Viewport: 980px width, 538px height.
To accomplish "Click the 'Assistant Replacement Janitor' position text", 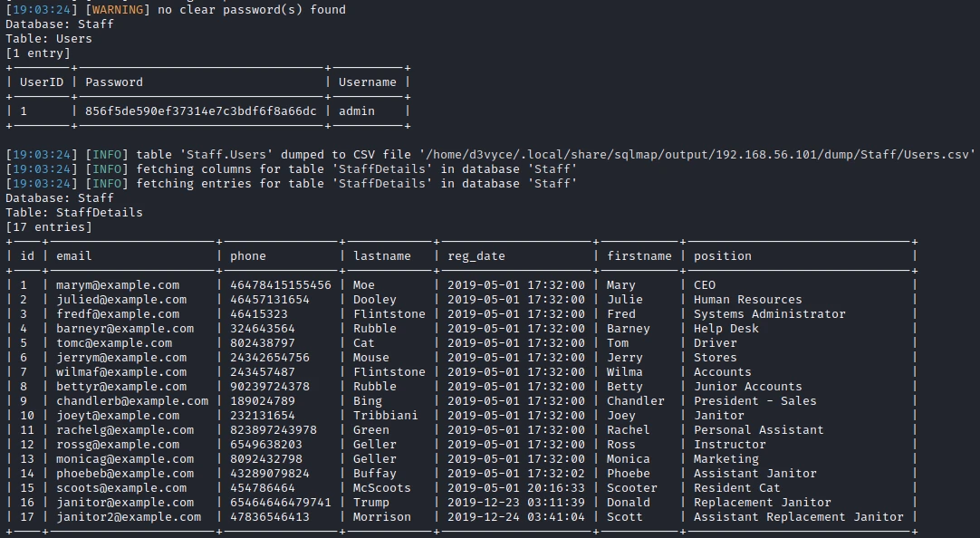I will tap(799, 517).
